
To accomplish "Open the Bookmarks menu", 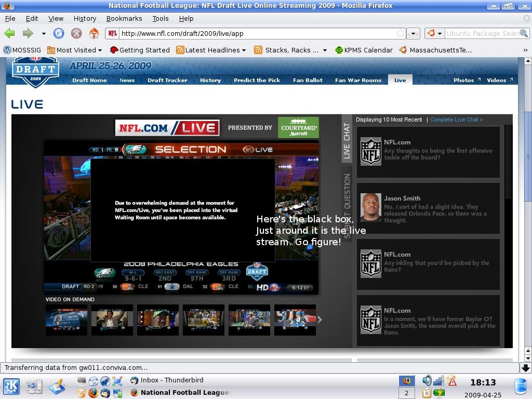I will pyautogui.click(x=124, y=19).
